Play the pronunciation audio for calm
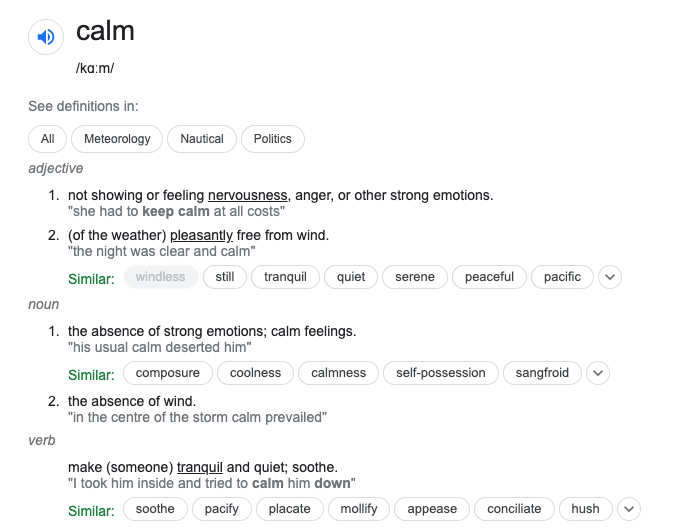 [x=46, y=38]
